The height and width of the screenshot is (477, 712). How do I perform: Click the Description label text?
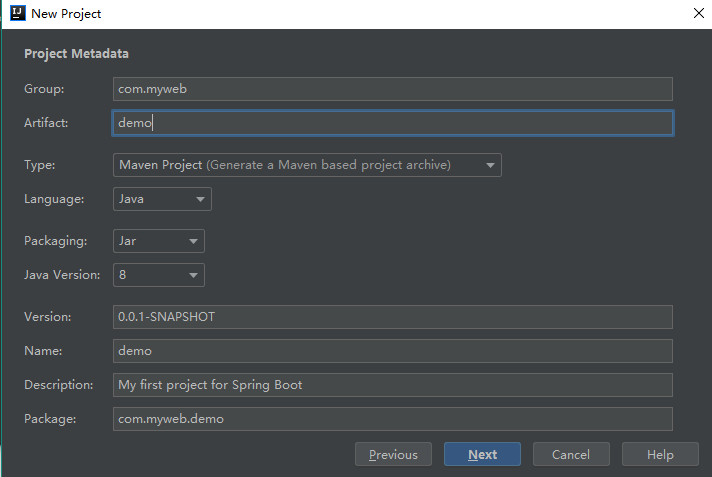point(58,385)
